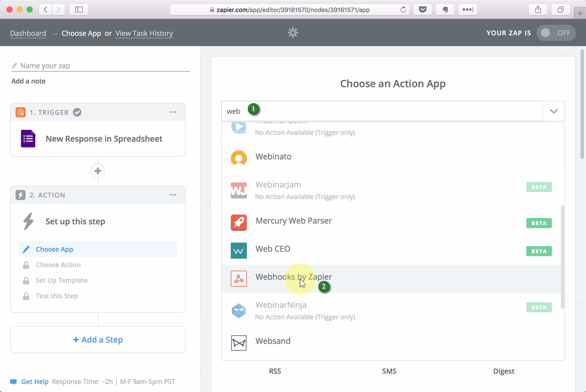Toggle the zap ON/OFF switch
Viewport: 586px width, 392px height.
pyautogui.click(x=556, y=33)
